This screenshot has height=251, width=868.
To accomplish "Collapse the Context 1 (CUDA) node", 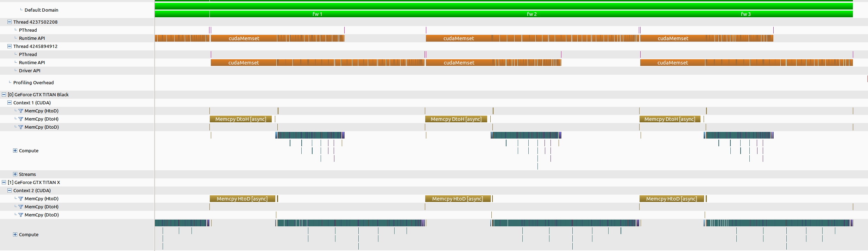I will point(10,103).
